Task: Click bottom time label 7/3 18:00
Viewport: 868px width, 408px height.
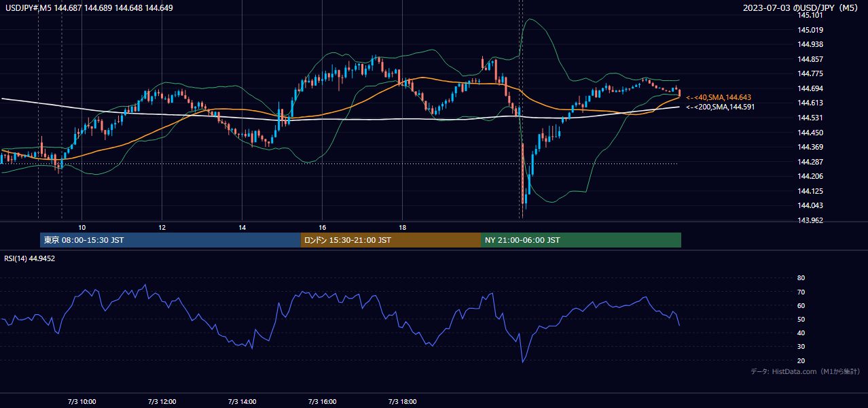Action: [x=403, y=402]
